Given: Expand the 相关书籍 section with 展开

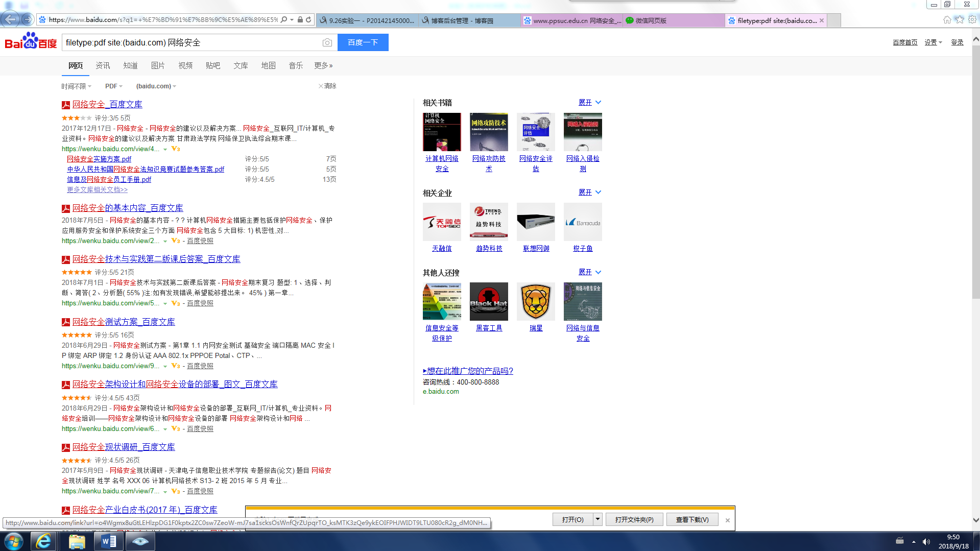Looking at the screenshot, I should 590,103.
